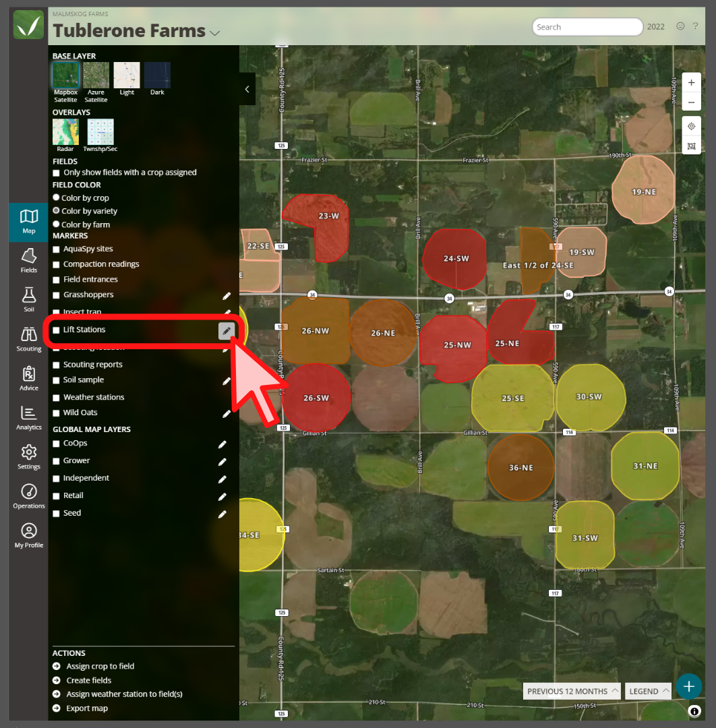
Task: Select field 24-SW on the map
Action: pyautogui.click(x=455, y=258)
